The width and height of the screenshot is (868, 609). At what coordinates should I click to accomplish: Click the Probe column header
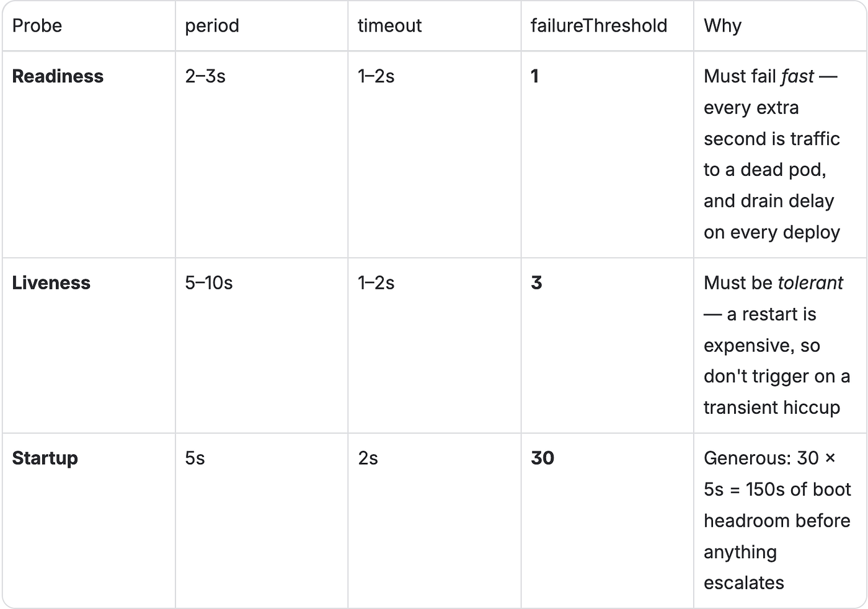tap(37, 25)
